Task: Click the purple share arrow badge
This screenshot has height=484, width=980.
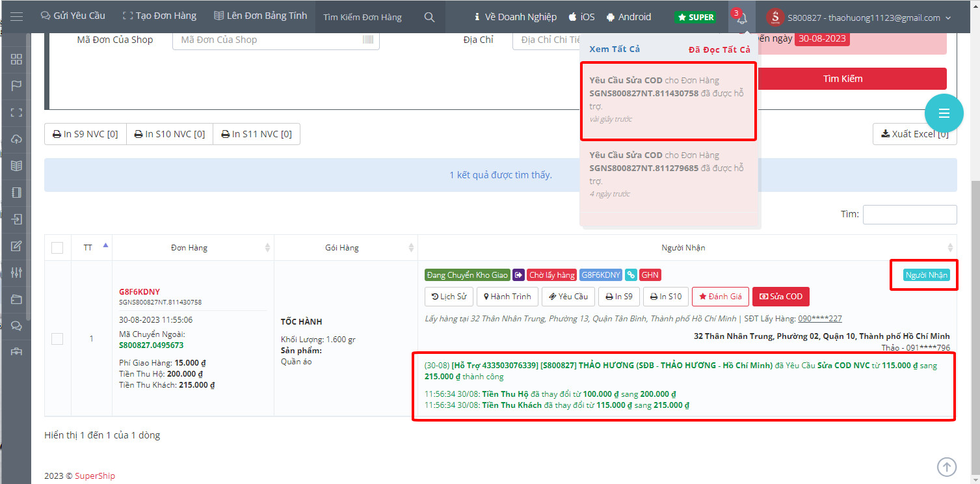Action: click(x=518, y=275)
